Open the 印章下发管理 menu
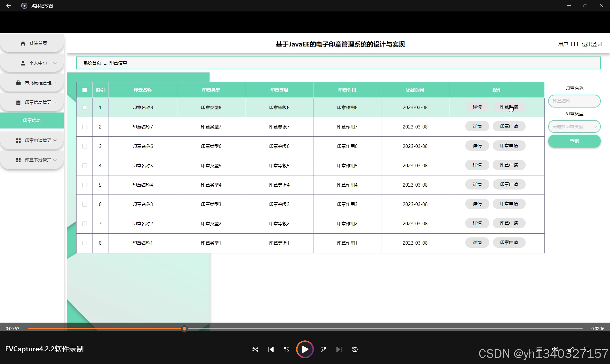The image size is (610, 364). (x=32, y=160)
